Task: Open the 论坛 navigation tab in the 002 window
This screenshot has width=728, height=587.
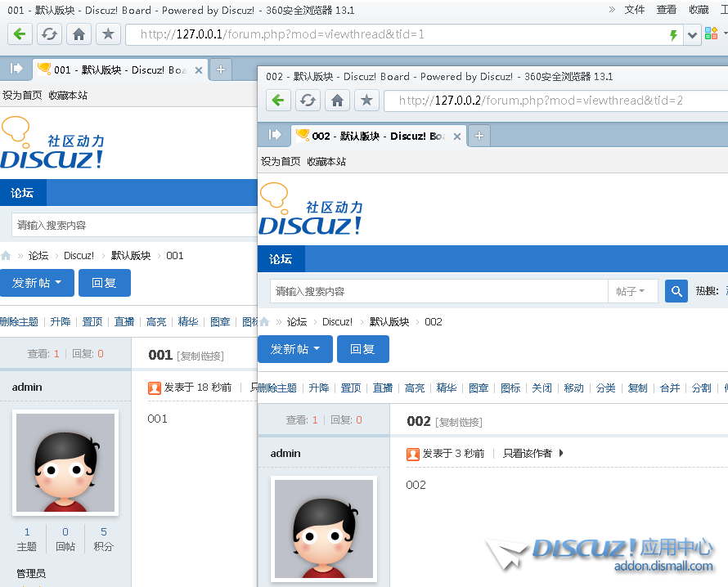Action: tap(281, 259)
